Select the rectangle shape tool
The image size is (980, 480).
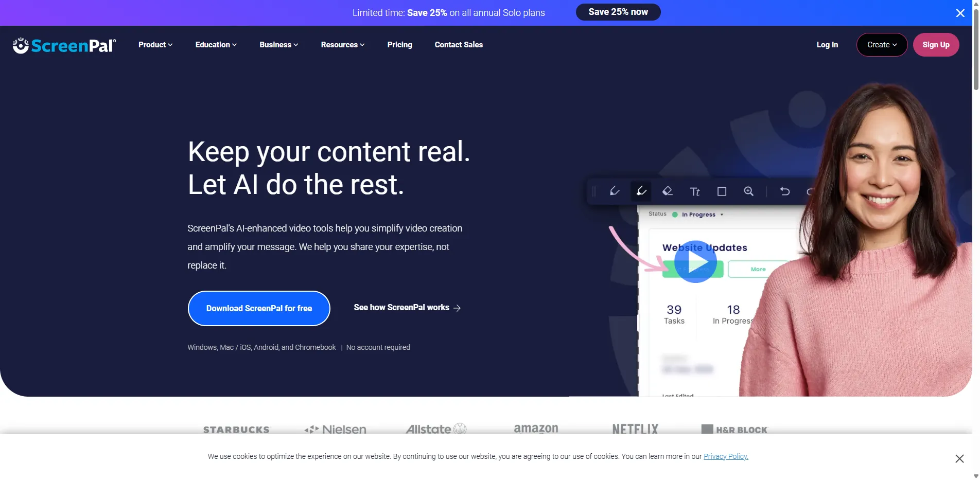click(x=722, y=191)
